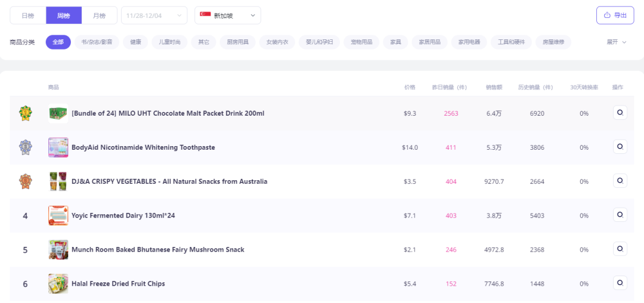
Task: Filter by 女装内衣 category
Action: [277, 42]
